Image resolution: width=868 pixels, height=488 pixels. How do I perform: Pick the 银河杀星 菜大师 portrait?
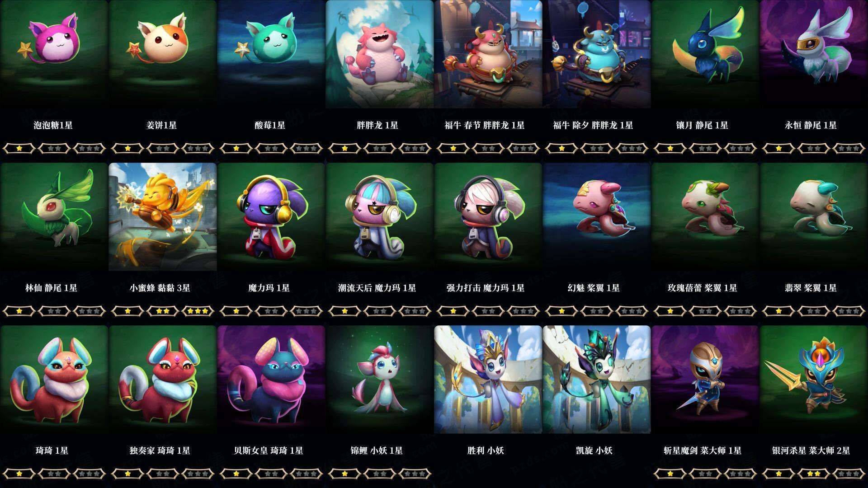[x=813, y=380]
